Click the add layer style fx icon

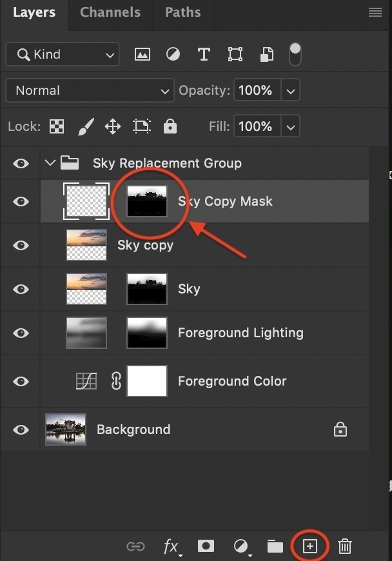tap(171, 547)
